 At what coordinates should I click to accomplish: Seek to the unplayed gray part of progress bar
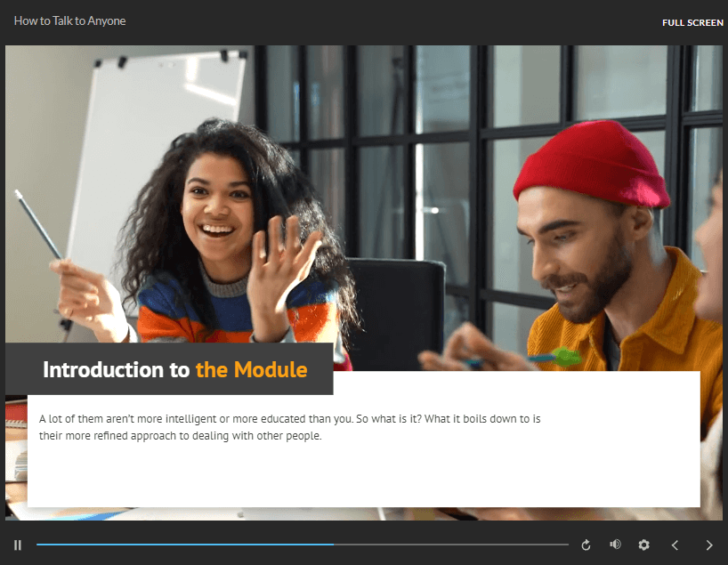pyautogui.click(x=454, y=544)
